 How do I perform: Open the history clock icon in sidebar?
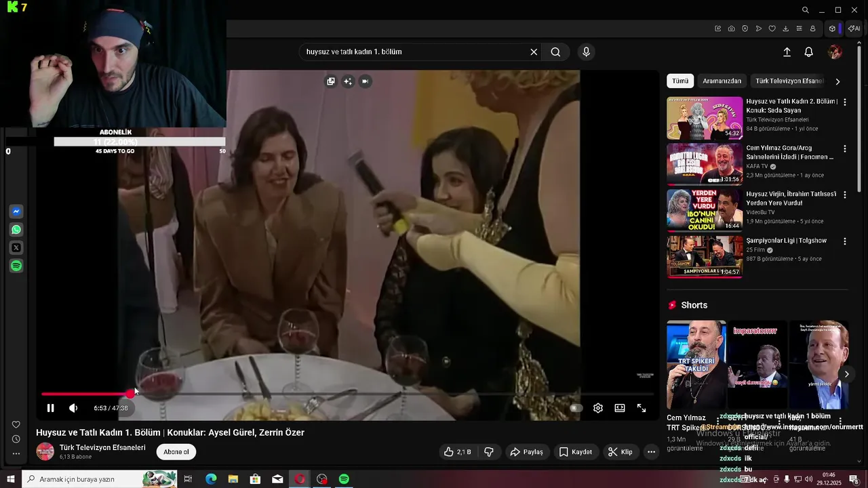coord(16,439)
